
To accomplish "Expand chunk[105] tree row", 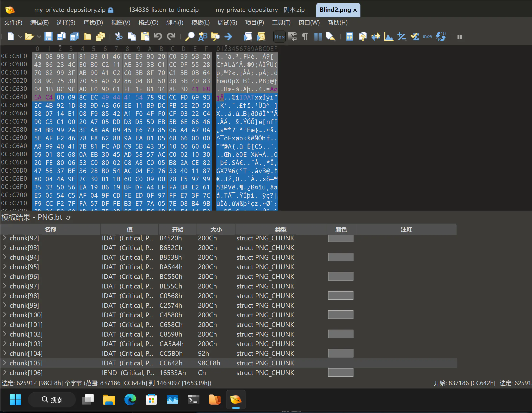I will [x=5, y=363].
